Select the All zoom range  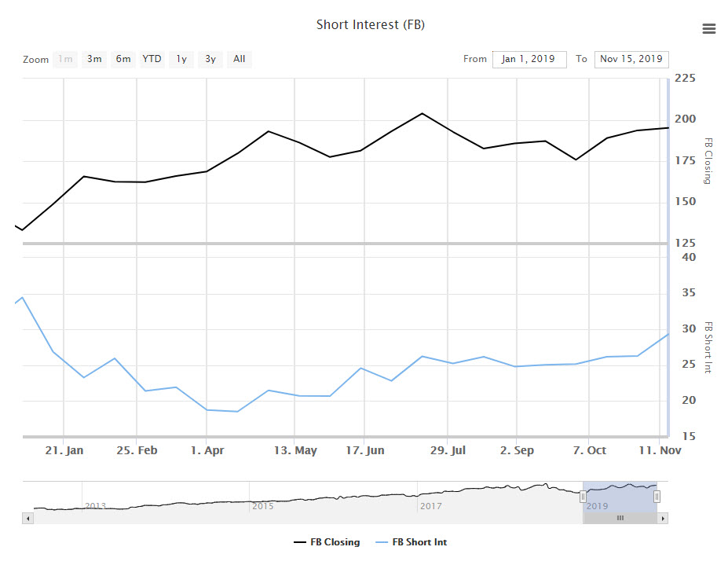click(x=239, y=59)
